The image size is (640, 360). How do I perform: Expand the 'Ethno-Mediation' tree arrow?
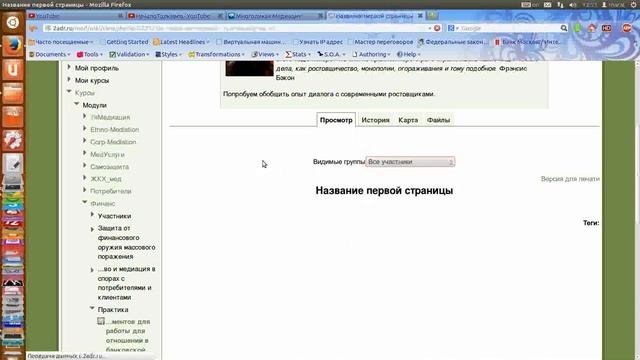[84, 129]
